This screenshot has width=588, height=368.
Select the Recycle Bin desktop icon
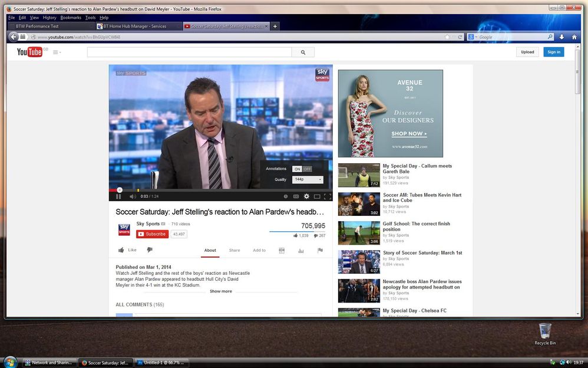pyautogui.click(x=545, y=334)
